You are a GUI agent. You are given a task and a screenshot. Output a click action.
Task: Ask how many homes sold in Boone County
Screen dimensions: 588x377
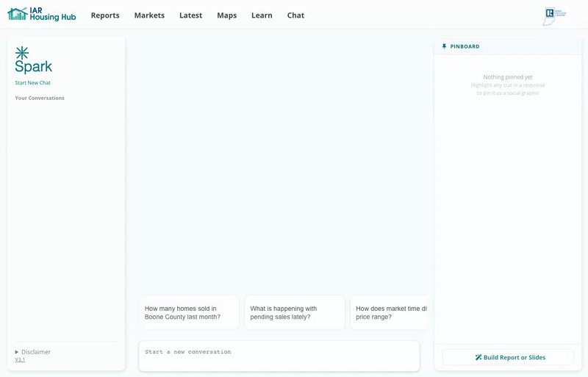coord(190,312)
